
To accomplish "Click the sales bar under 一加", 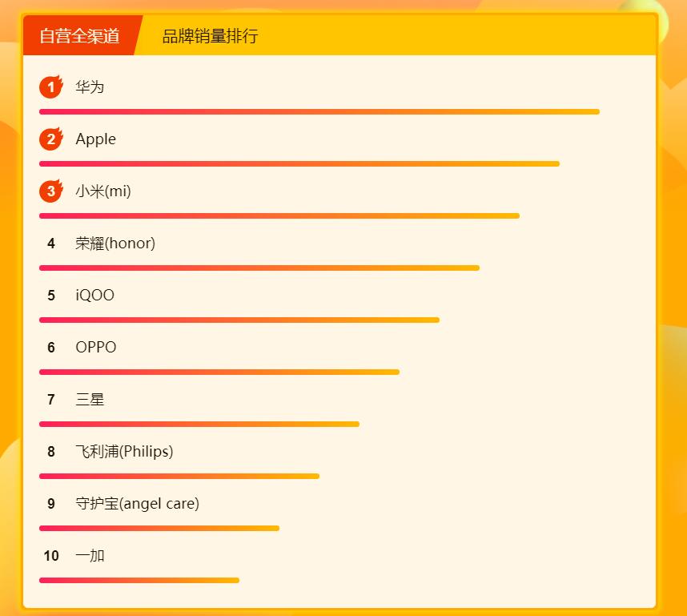I will (x=139, y=580).
